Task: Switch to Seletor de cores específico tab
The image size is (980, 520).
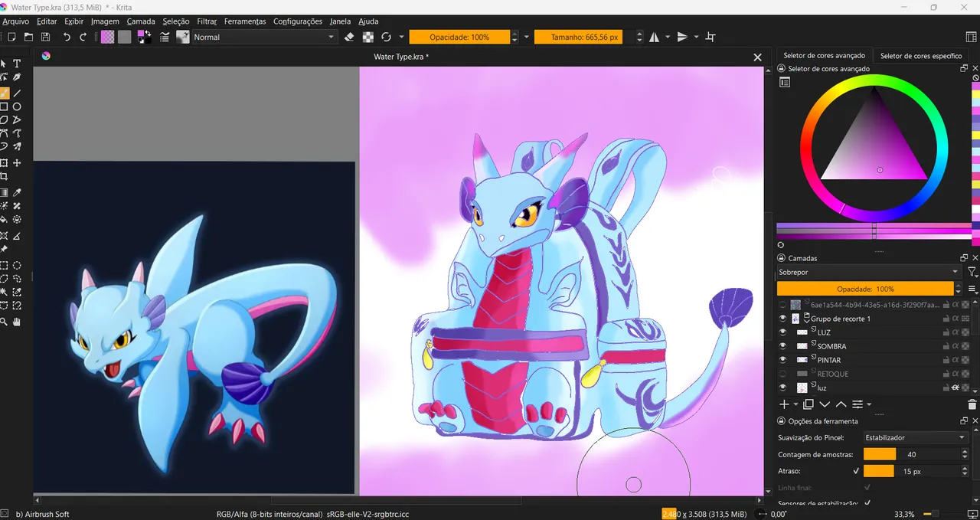Action: pyautogui.click(x=920, y=56)
